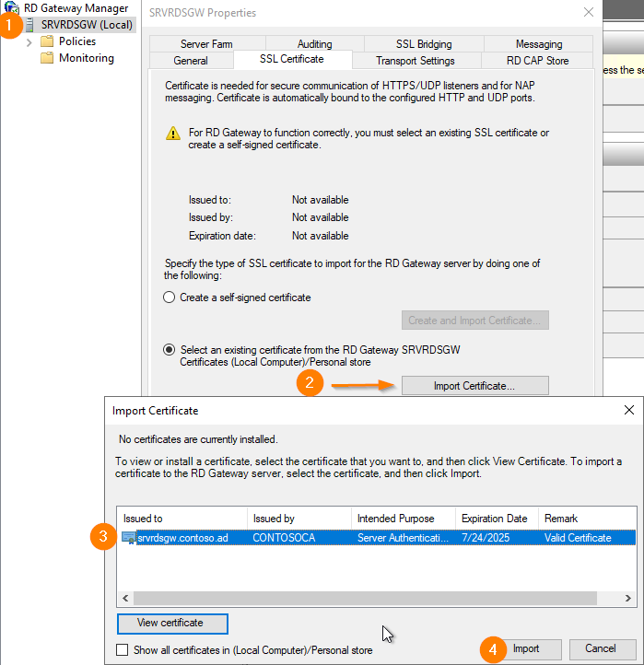644x665 pixels.
Task: Switch to the SSL Bridging tab
Action: pos(424,43)
